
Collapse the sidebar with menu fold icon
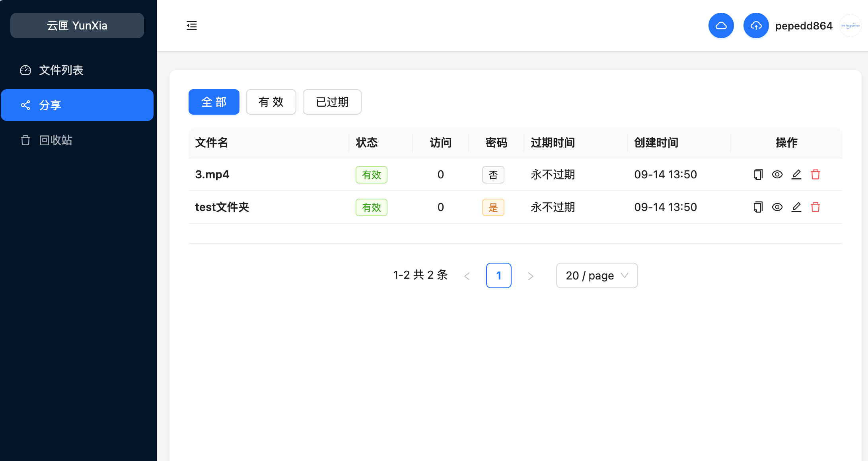pos(192,25)
